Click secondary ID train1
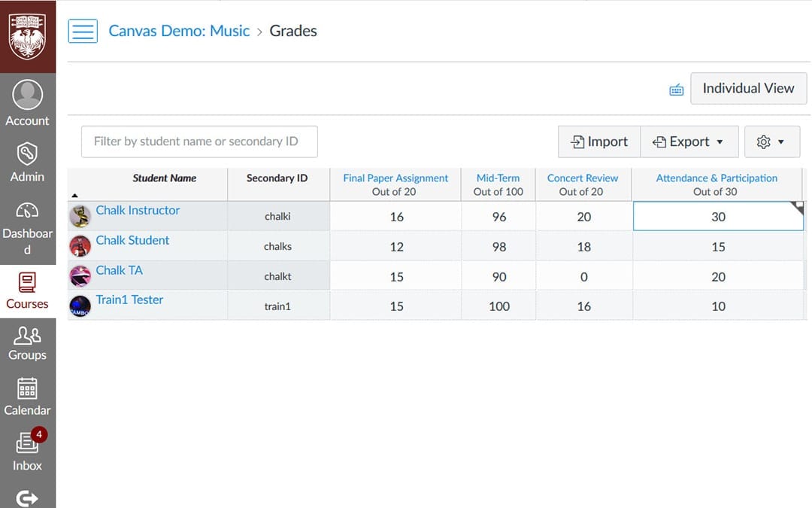 (x=277, y=306)
